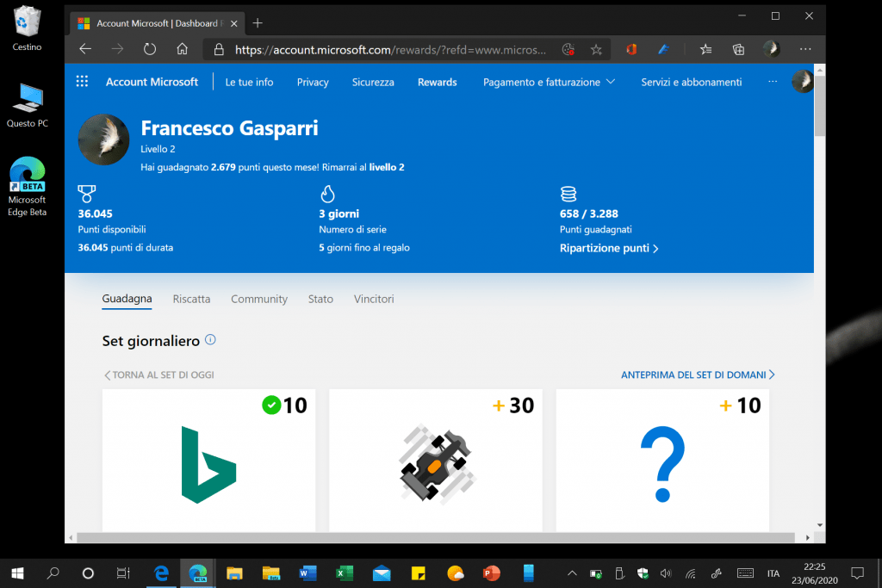Show hidden system tray icons chevron

pyautogui.click(x=572, y=573)
